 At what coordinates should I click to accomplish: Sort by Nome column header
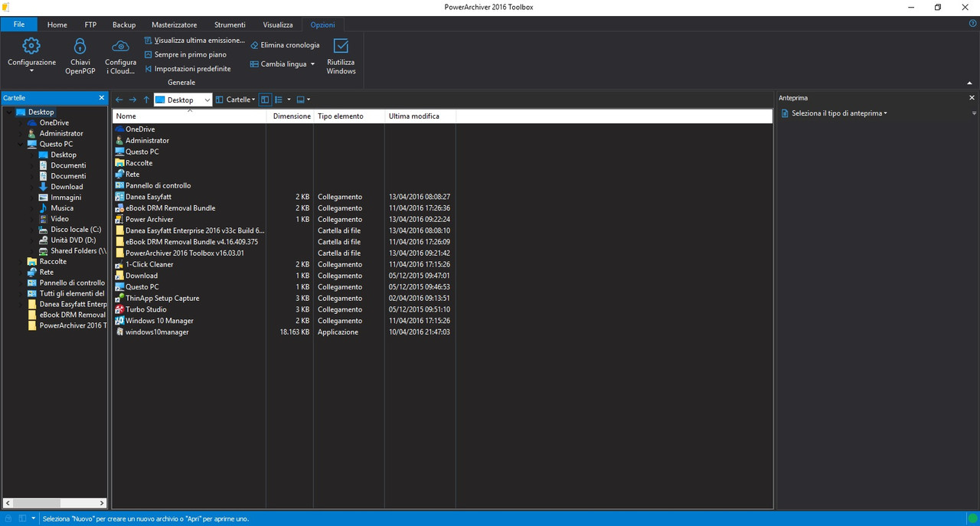point(190,116)
